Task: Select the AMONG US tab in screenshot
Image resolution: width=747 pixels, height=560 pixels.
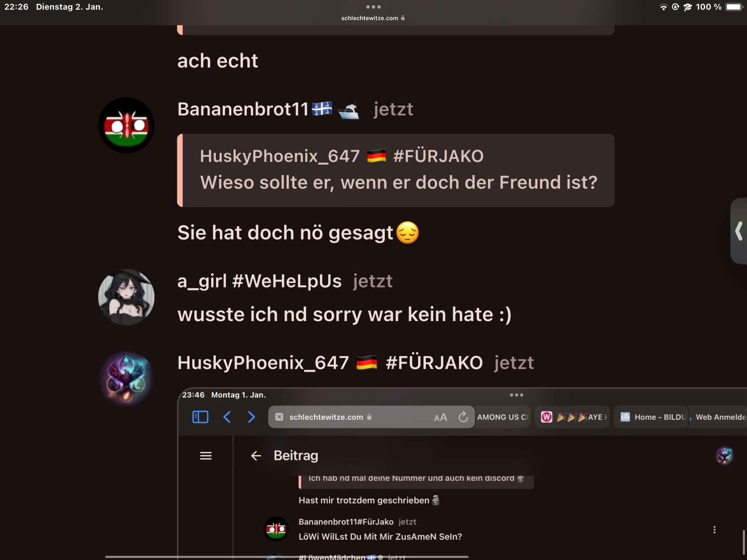Action: click(502, 417)
